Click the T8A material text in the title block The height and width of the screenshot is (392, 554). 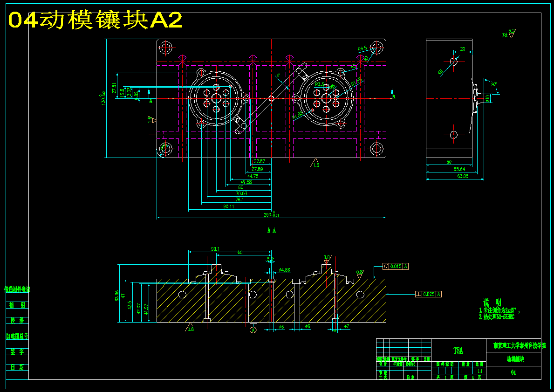[458, 351]
